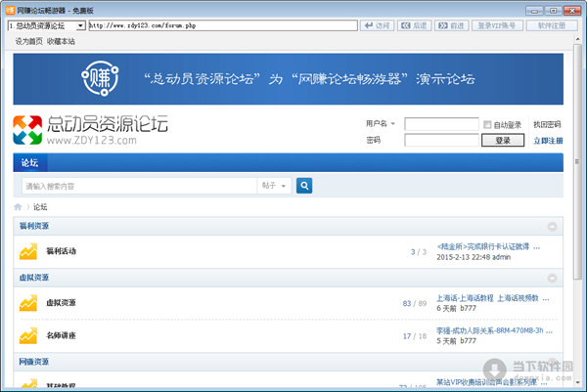The width and height of the screenshot is (587, 392).
Task: Click the 收藏本站 link
Action: pos(61,41)
